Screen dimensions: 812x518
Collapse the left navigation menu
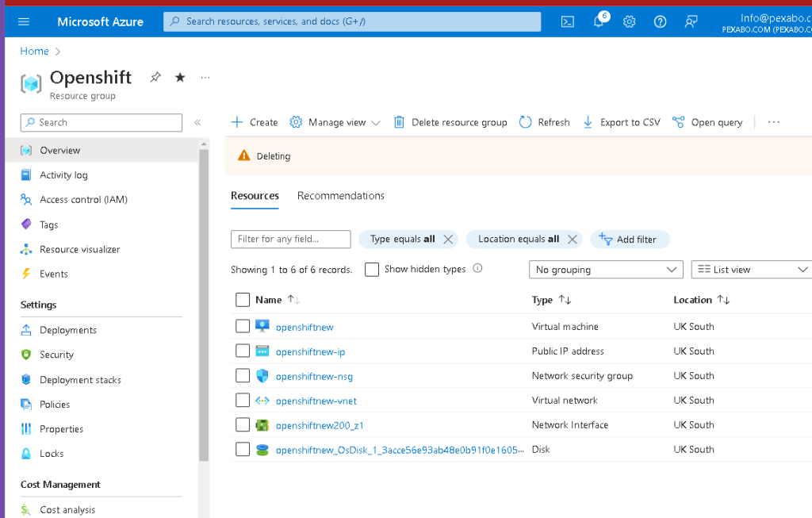(197, 123)
